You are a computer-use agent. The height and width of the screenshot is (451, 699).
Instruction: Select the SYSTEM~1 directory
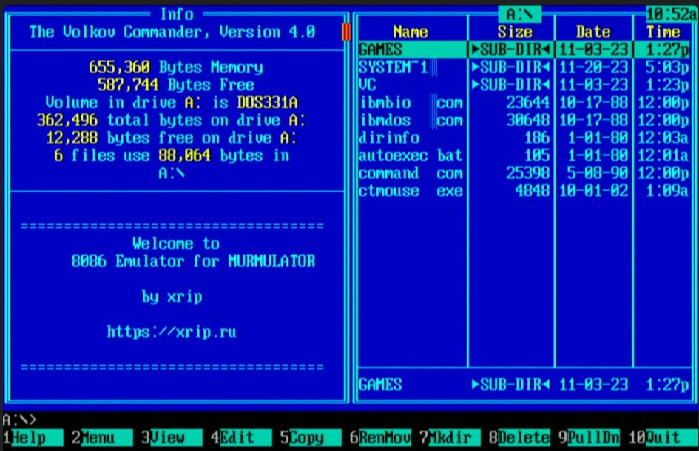pos(524,67)
